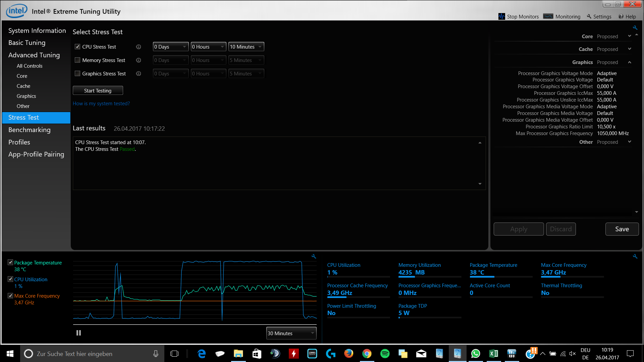Open Windows Store from taskbar
Image resolution: width=644 pixels, height=362 pixels.
click(257, 354)
